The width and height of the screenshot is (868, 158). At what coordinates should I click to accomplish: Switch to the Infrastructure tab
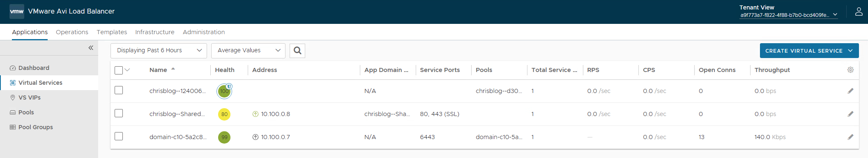155,32
